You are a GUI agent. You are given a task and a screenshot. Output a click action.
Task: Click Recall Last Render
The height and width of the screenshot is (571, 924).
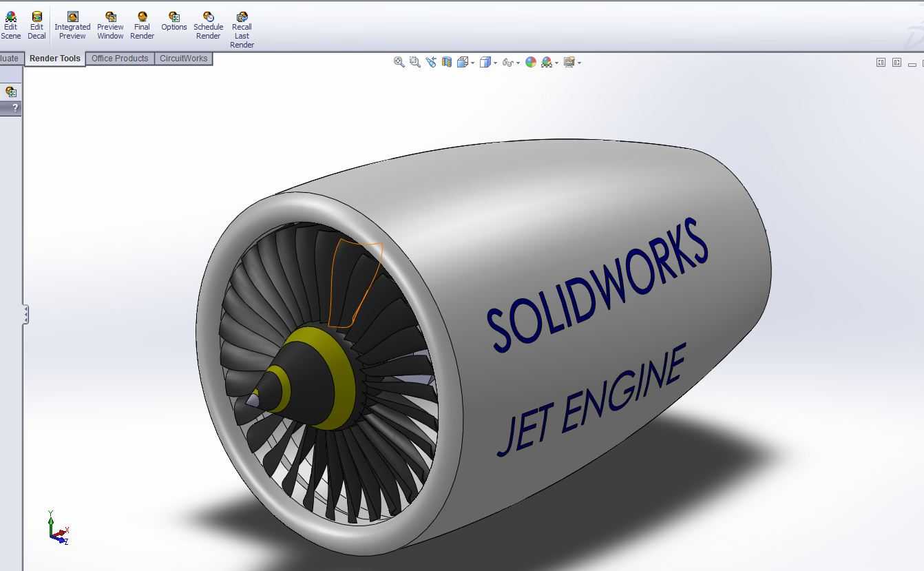[242, 30]
